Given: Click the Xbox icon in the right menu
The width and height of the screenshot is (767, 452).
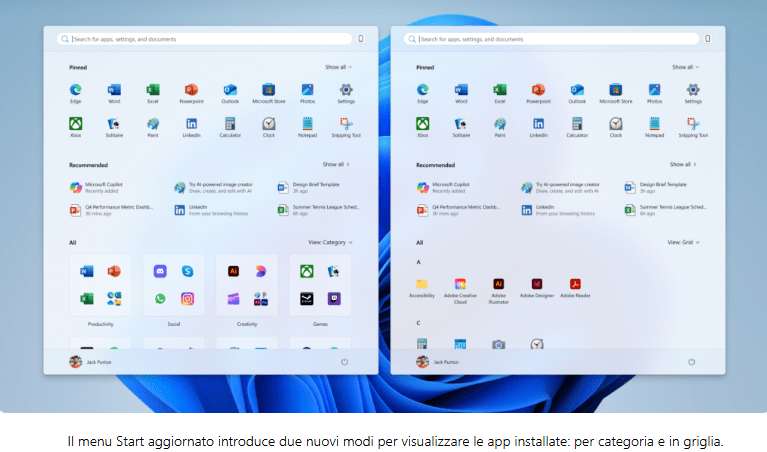Looking at the screenshot, I should tap(422, 125).
